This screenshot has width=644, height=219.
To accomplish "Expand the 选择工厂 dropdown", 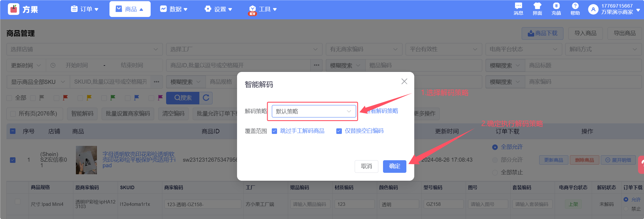I will 244,49.
